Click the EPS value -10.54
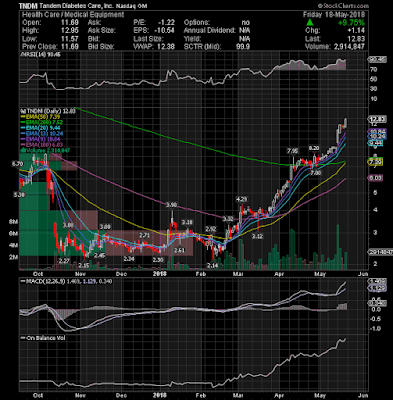 pos(165,31)
